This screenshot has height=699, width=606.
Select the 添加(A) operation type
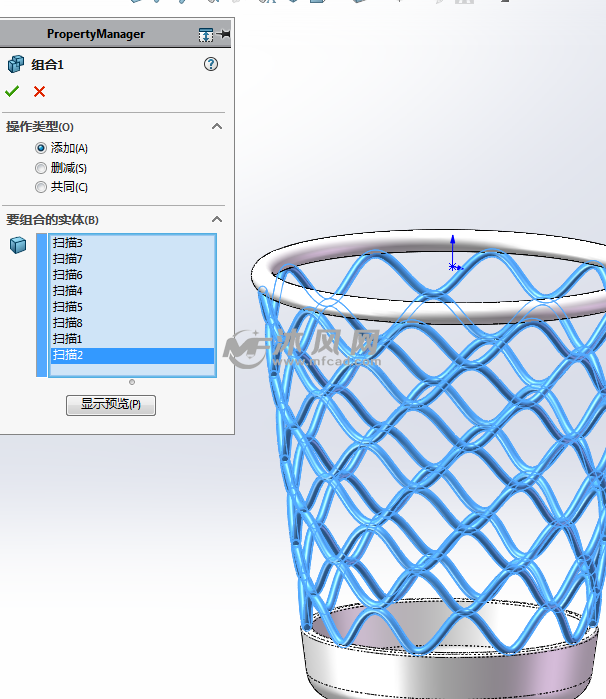[x=41, y=148]
